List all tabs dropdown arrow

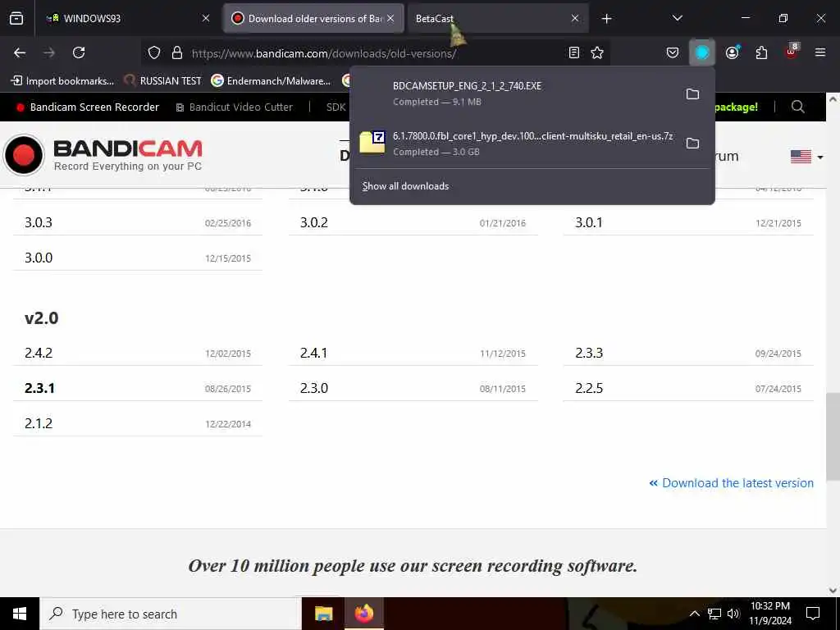(x=677, y=18)
